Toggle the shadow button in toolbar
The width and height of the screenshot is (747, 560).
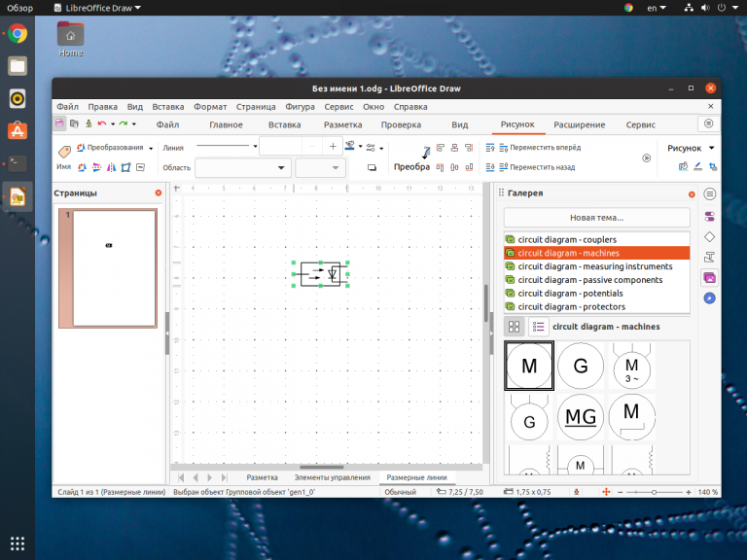point(372,167)
